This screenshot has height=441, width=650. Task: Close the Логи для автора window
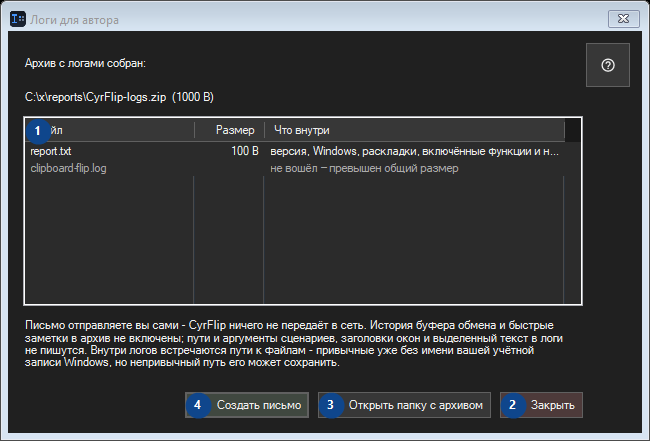[623, 19]
